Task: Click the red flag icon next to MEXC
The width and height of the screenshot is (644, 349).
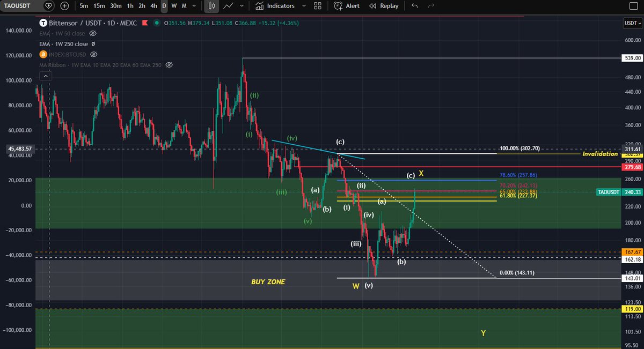Action: click(x=145, y=23)
